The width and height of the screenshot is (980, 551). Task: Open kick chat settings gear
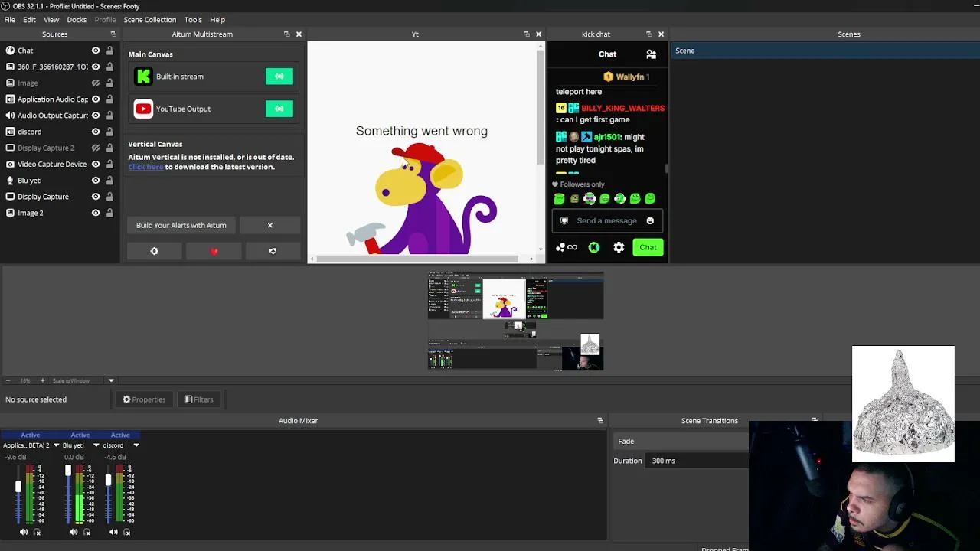(x=619, y=247)
